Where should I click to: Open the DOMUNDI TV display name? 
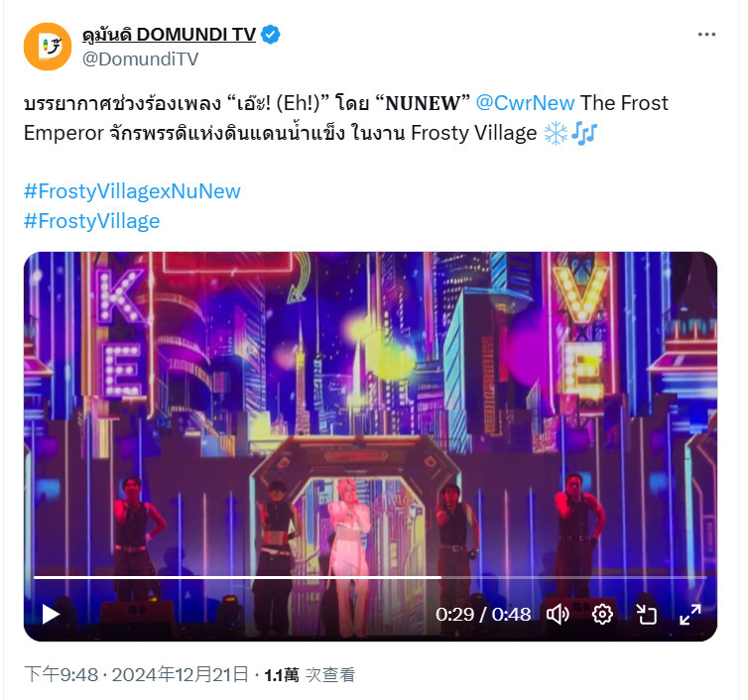(x=169, y=35)
